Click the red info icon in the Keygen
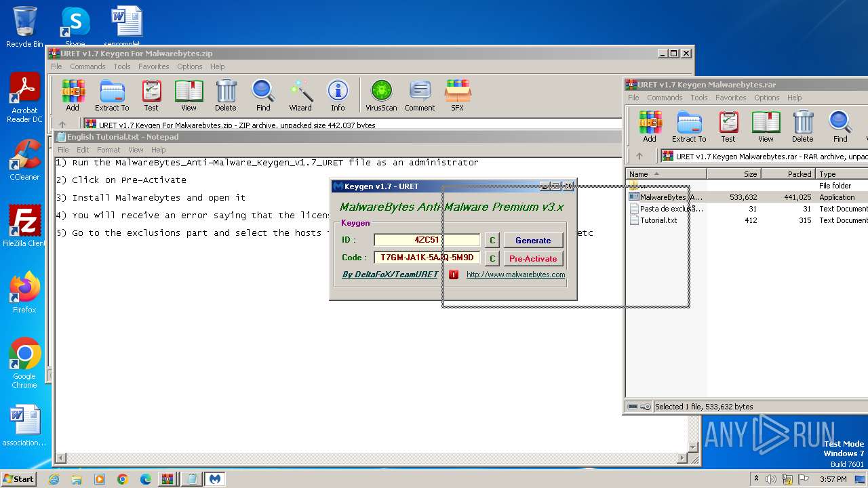This screenshot has height=488, width=868. (x=454, y=274)
